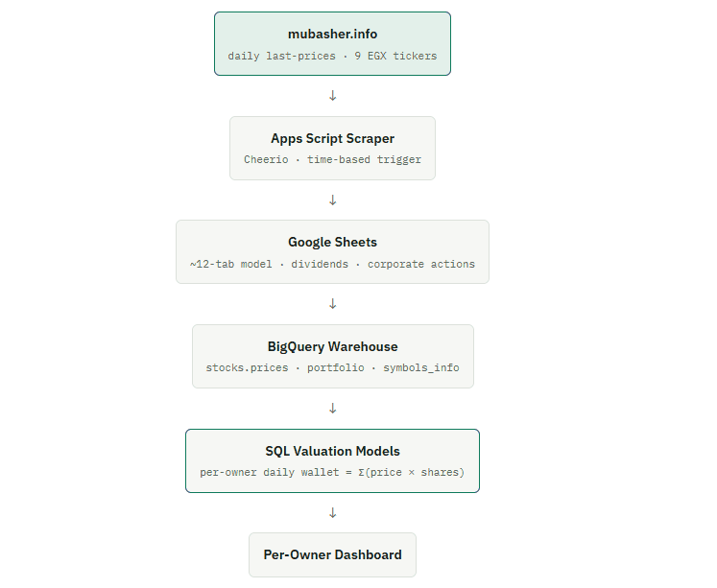Select the Apps Script Scraper node

(x=332, y=148)
